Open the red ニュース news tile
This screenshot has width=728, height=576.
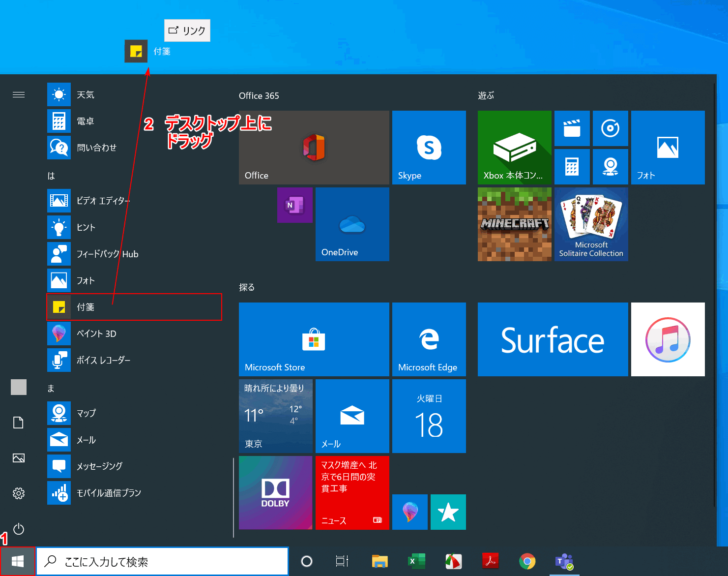352,493
